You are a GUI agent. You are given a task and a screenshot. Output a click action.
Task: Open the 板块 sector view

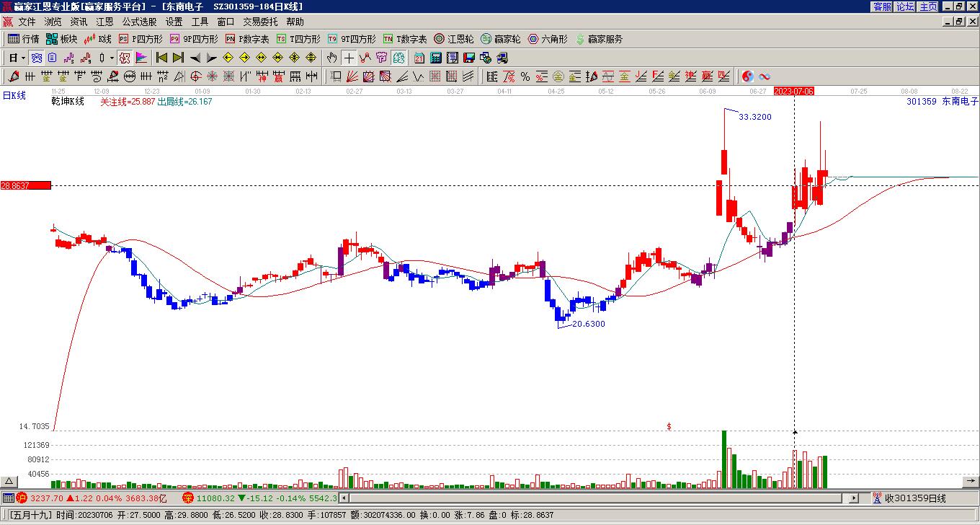coord(62,39)
